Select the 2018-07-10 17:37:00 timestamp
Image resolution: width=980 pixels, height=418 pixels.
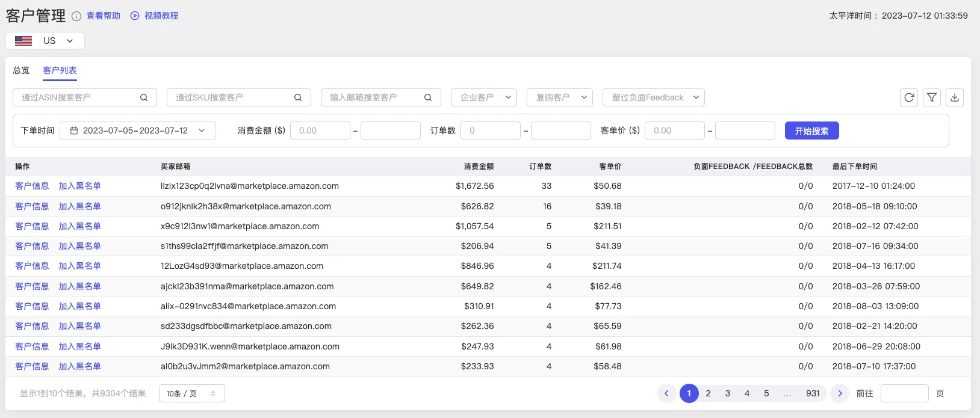click(874, 366)
